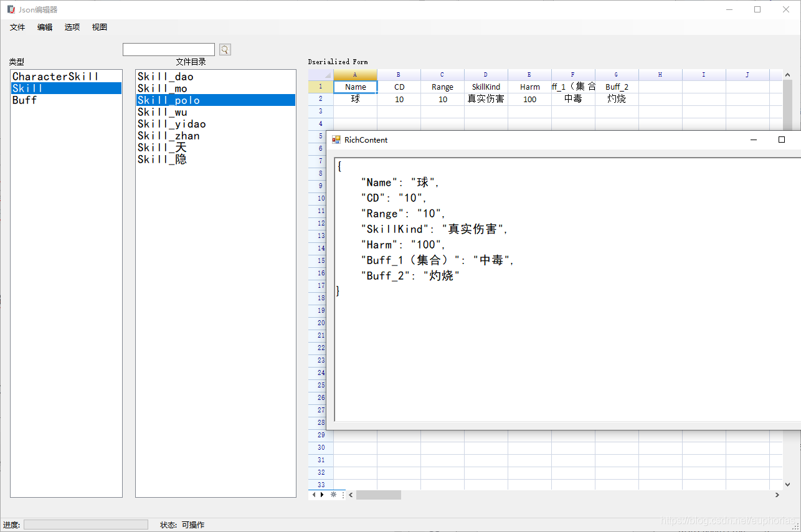Select Skill_mo file
Viewport: 801px width, 532px height.
coord(216,88)
